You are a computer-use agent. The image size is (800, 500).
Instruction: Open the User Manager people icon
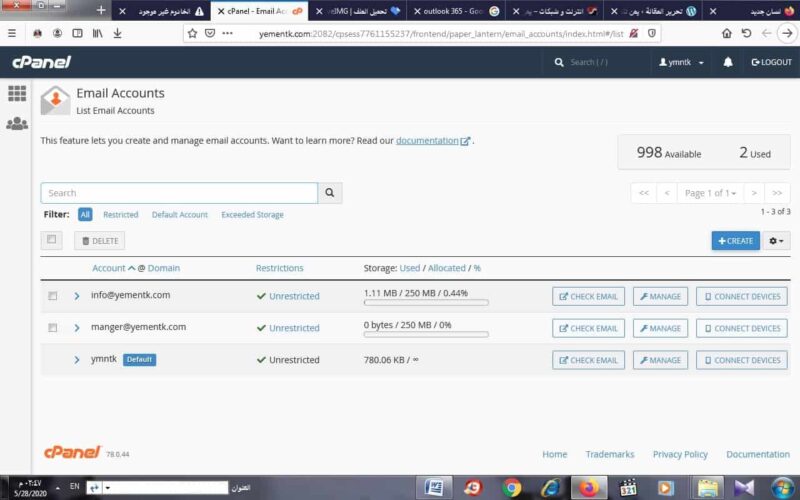17,123
